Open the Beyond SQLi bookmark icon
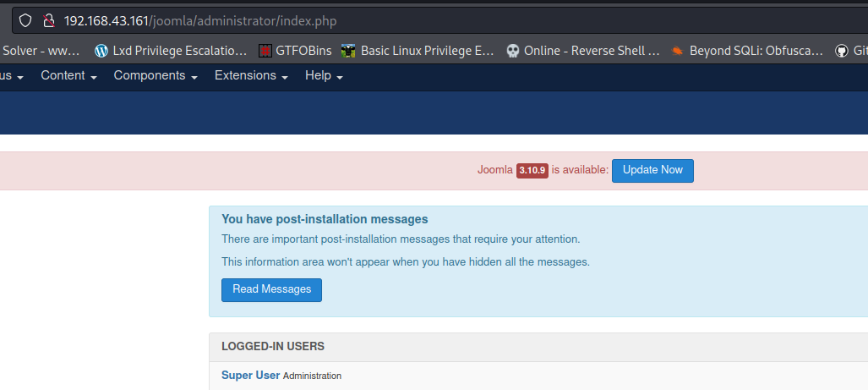Image resolution: width=868 pixels, height=390 pixels. pos(677,51)
